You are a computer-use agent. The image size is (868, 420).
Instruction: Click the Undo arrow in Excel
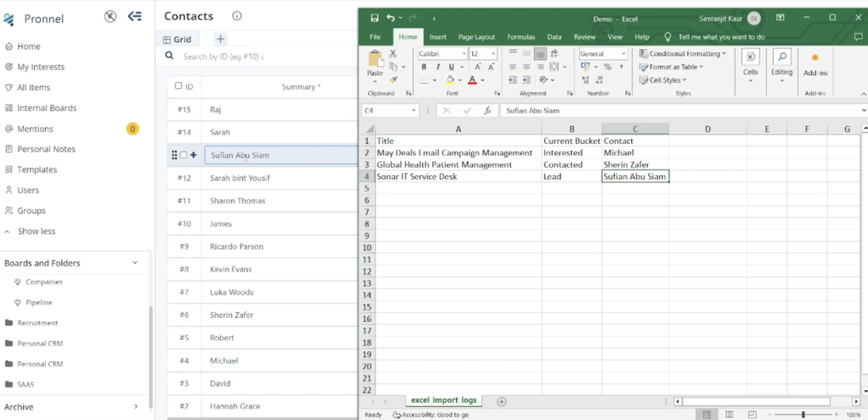click(390, 18)
